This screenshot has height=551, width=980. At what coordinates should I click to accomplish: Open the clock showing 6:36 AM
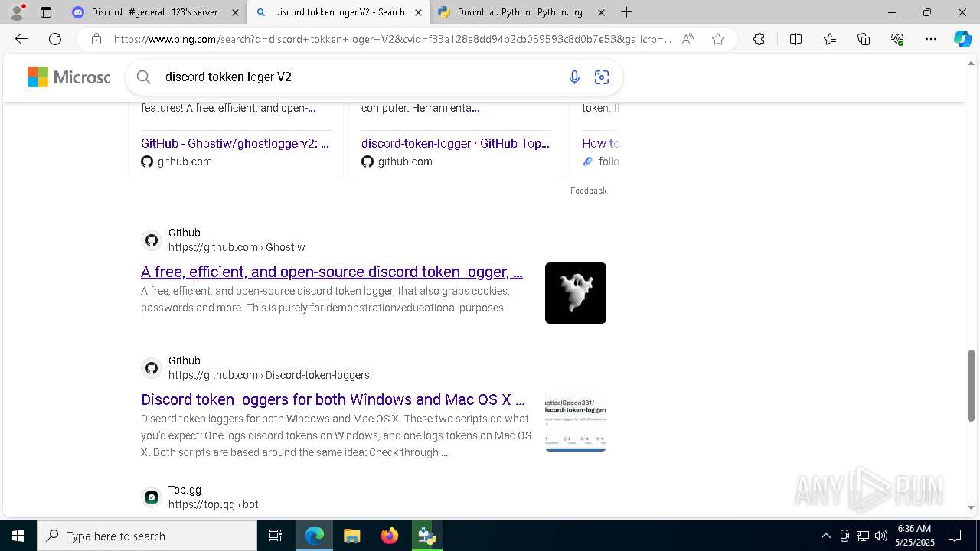[914, 536]
